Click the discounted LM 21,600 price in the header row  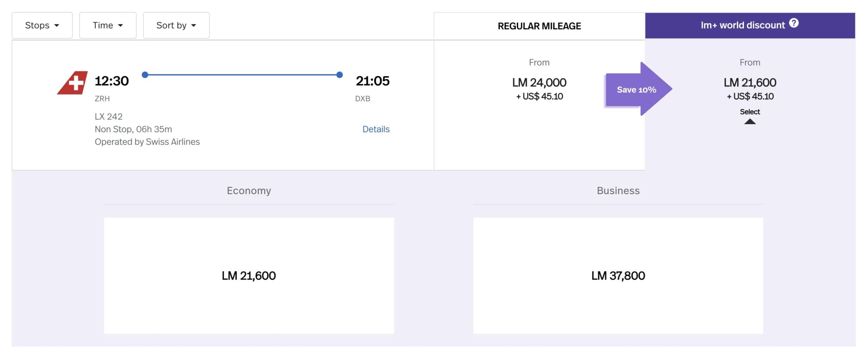tap(750, 82)
